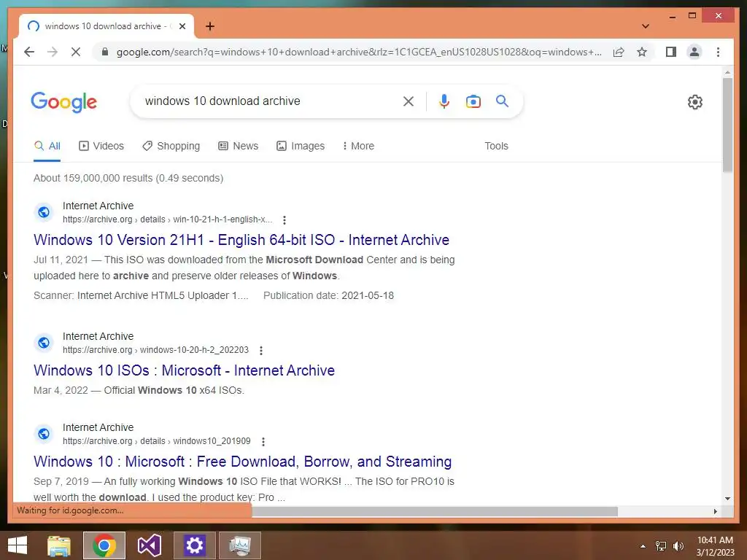
Task: Click the google.com address bar URL
Action: [359, 52]
